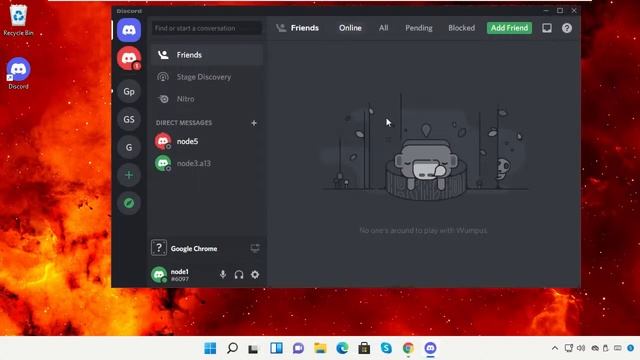Viewport: 640px width, 360px height.
Task: Open Nitro page
Action: point(207,99)
